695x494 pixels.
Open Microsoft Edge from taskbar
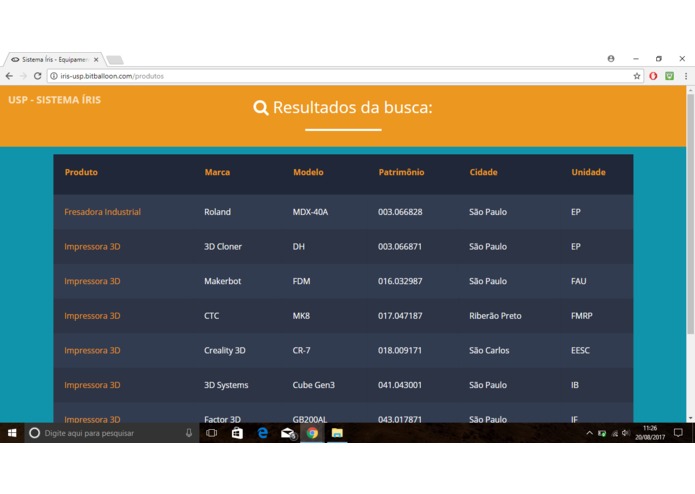pos(262,433)
